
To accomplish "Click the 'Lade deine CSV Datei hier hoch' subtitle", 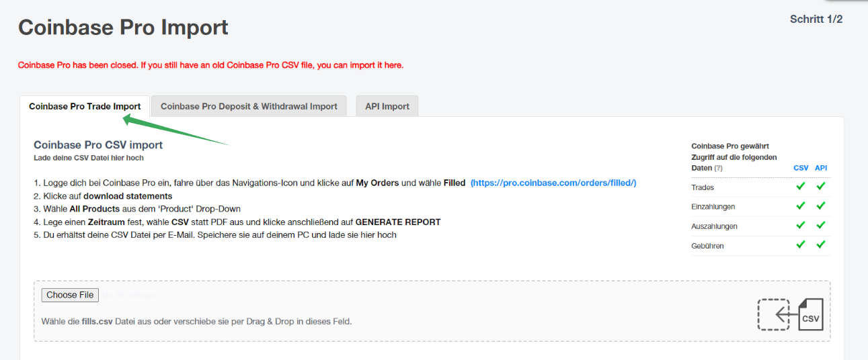I will pos(89,158).
